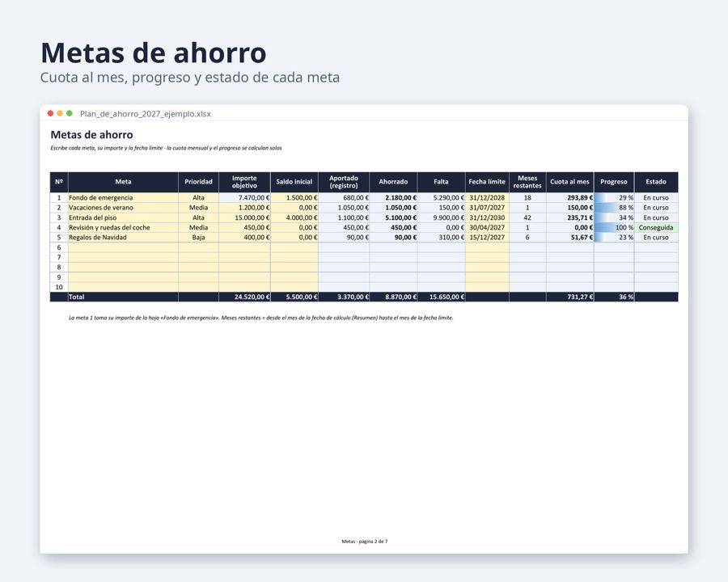This screenshot has width=728, height=582.
Task: Select the 'Aportado (registro)' column header
Action: pos(344,182)
